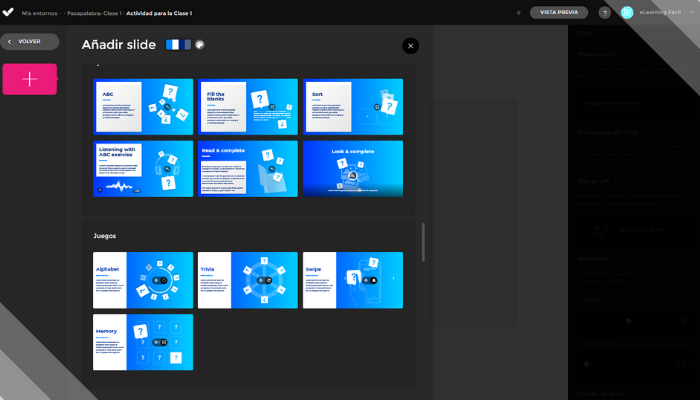Go back with the VOLVER button
700x400 pixels.
(x=30, y=42)
